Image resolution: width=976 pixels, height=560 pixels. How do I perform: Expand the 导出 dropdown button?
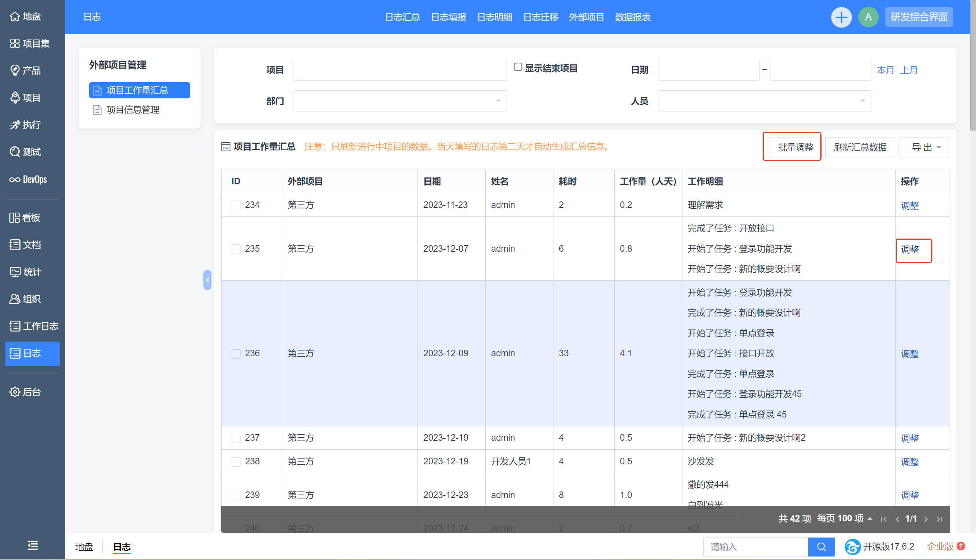[x=924, y=147]
